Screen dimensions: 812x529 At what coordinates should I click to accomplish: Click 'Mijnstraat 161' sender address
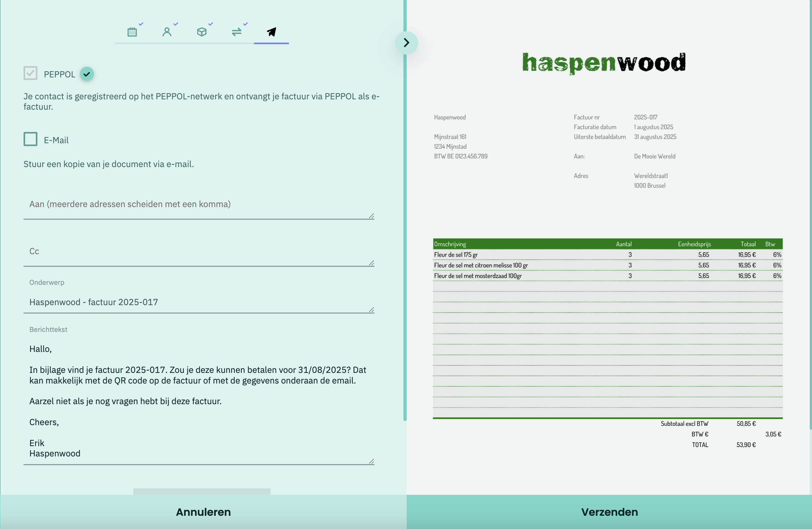(450, 137)
